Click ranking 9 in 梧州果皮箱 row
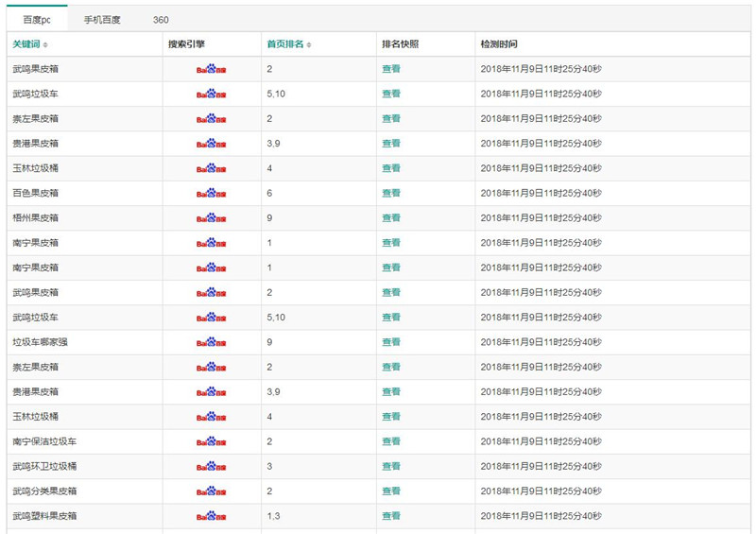Screen dimensions: 756x534 269,217
